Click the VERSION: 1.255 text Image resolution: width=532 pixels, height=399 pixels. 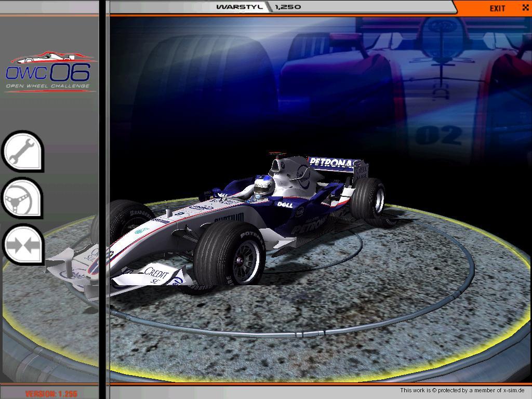[x=51, y=394]
